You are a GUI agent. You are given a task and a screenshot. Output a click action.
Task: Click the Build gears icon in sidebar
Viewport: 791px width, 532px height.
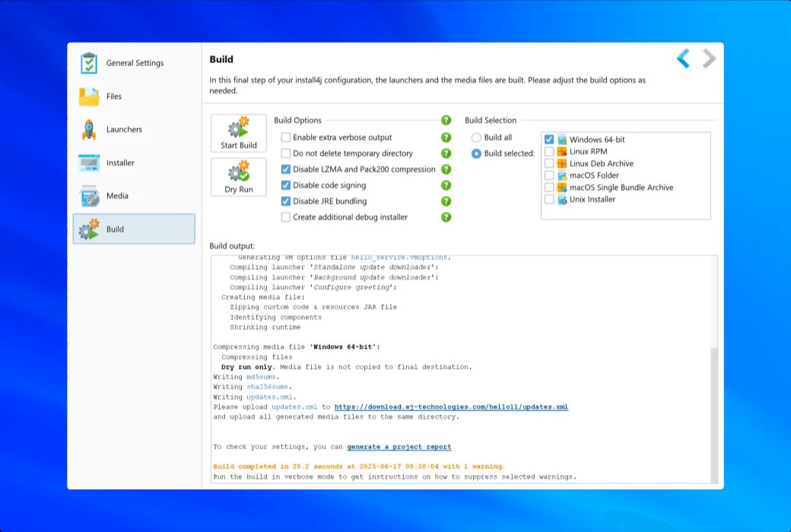pos(89,229)
